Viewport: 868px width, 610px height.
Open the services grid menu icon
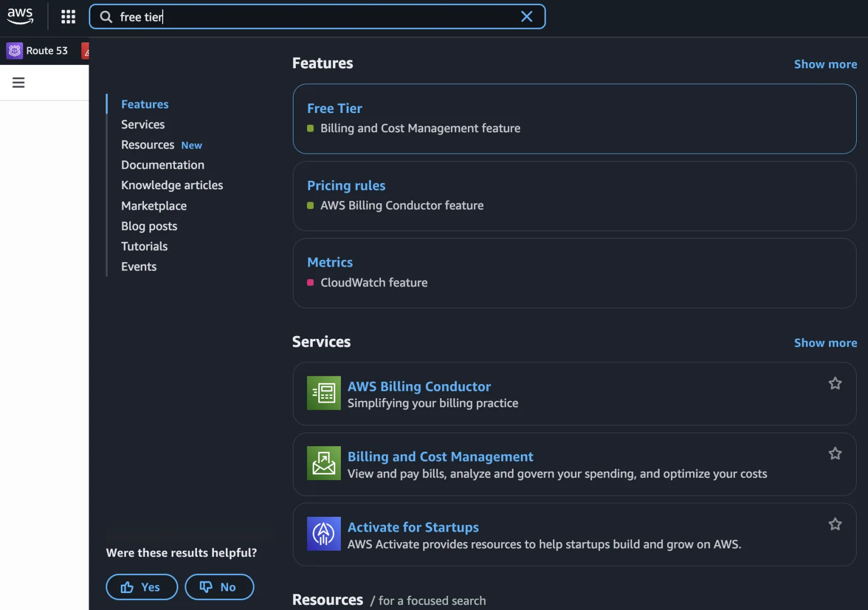(68, 16)
